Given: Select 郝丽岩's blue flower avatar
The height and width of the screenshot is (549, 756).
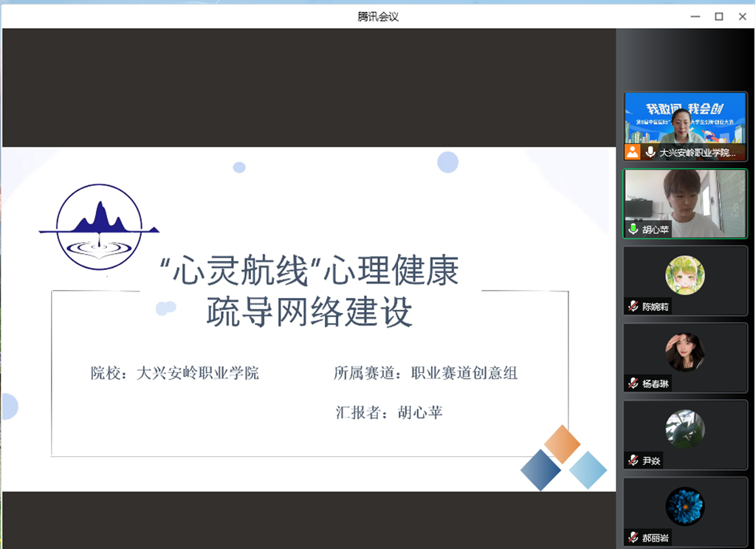Looking at the screenshot, I should [x=685, y=505].
